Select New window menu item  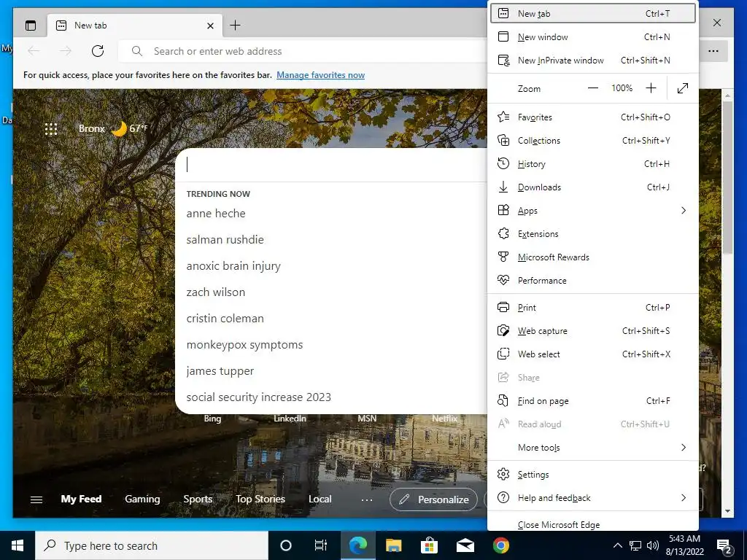592,36
